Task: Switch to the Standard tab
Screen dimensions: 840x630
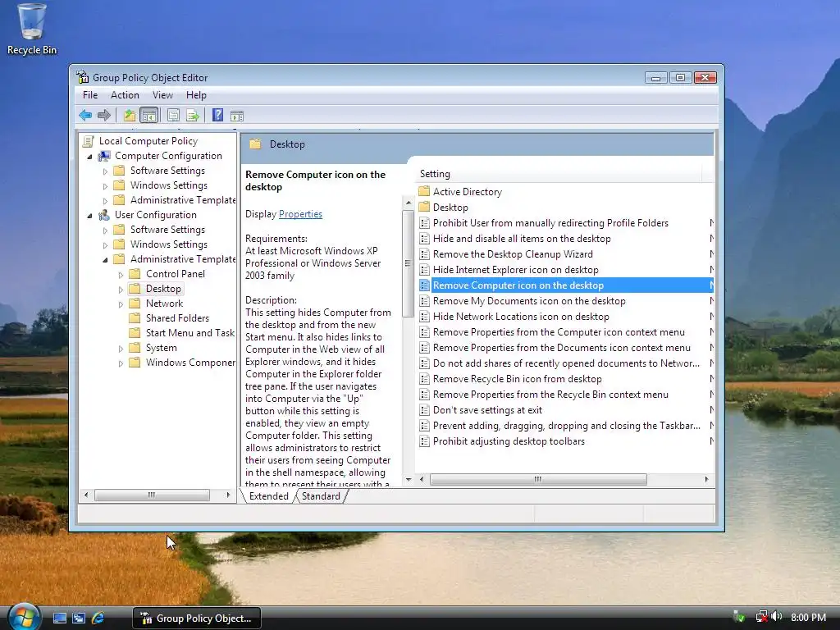Action: 321,496
